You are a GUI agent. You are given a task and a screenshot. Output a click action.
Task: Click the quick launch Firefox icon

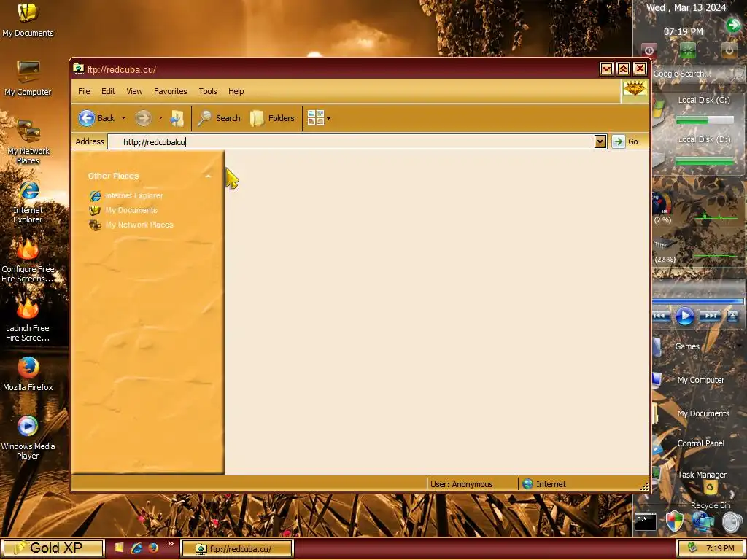[153, 548]
